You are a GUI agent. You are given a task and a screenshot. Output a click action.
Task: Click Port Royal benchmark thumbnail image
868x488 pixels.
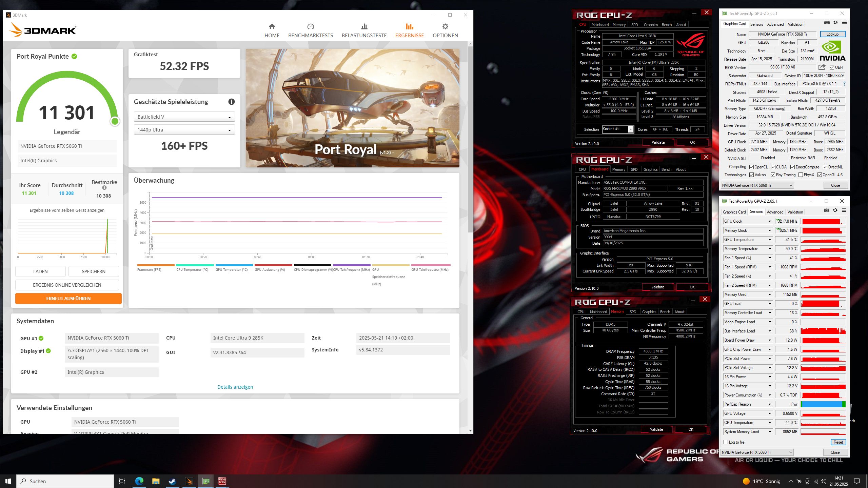353,108
